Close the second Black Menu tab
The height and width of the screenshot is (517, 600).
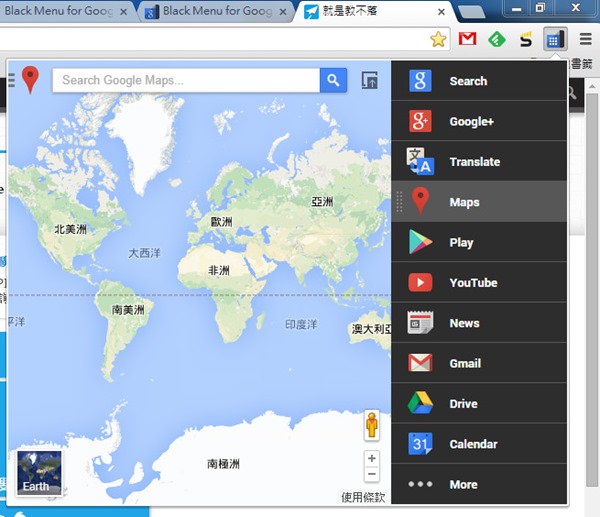(x=283, y=12)
